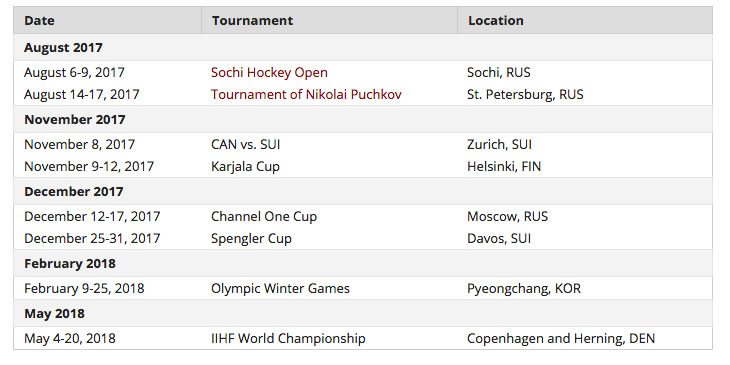The height and width of the screenshot is (365, 730).
Task: Click the Spengler Cup tournament cell
Action: coord(251,239)
